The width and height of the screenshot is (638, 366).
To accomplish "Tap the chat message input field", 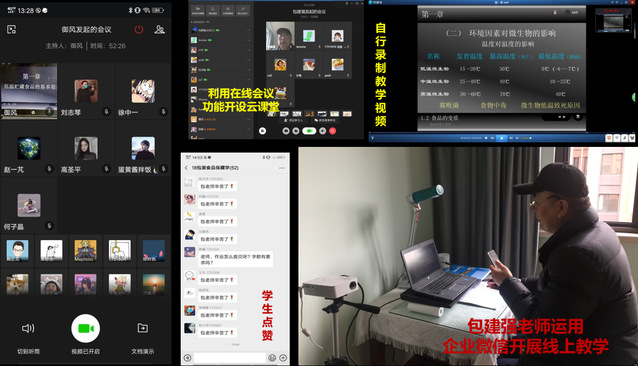I will 230,357.
